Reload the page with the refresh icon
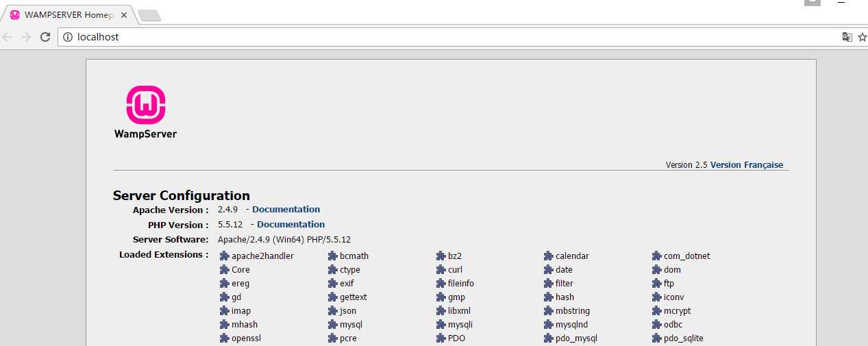The image size is (868, 346). tap(45, 37)
